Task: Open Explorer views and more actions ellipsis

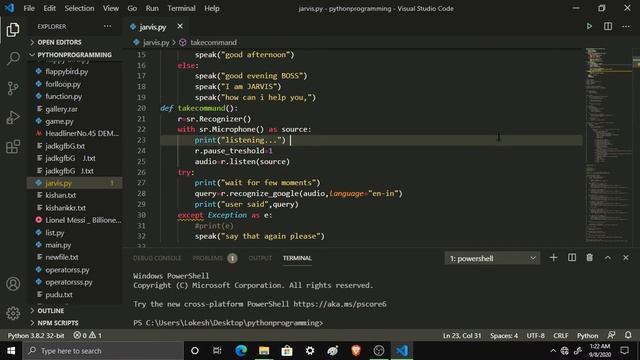Action: (x=107, y=26)
